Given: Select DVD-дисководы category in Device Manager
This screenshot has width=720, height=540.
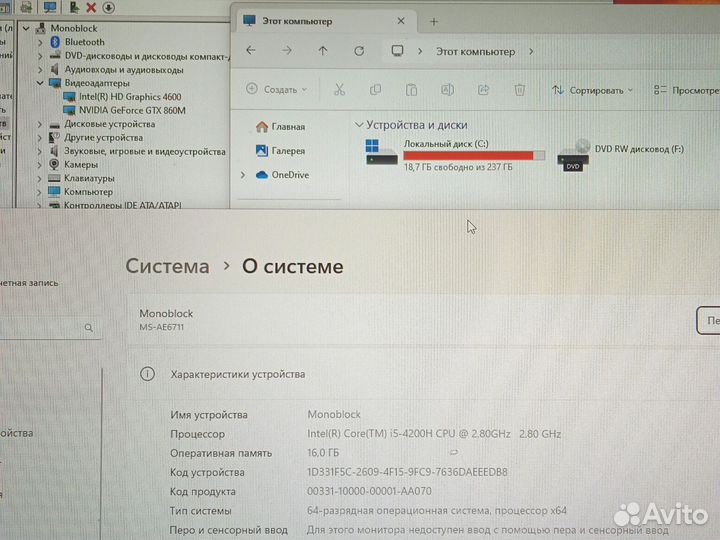Looking at the screenshot, I should (x=147, y=56).
